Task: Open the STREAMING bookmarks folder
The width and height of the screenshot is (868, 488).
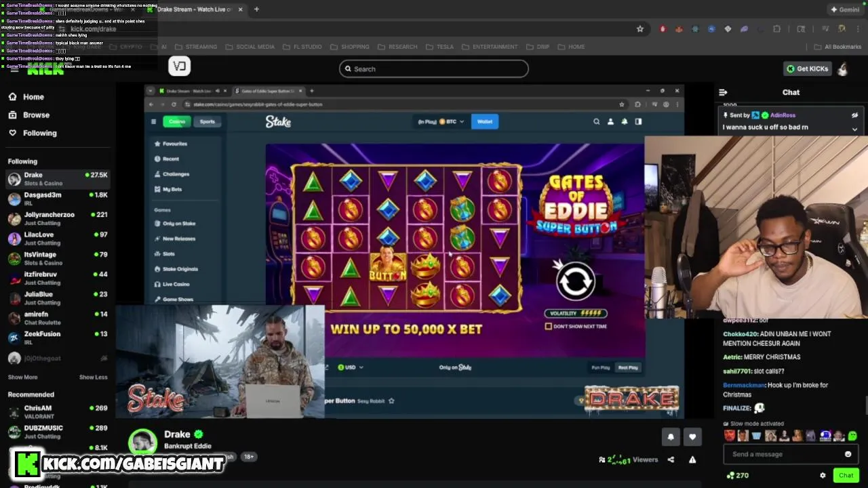Action: point(196,47)
